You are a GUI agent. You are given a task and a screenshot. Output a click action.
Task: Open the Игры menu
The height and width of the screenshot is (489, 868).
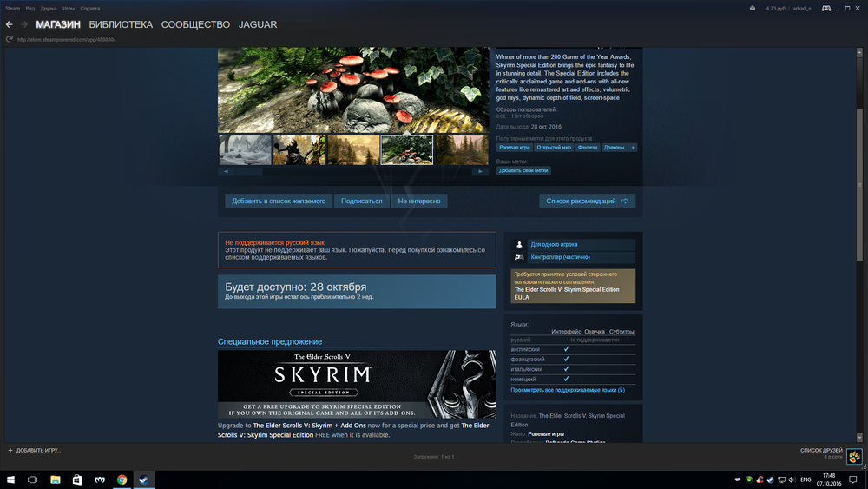[69, 9]
